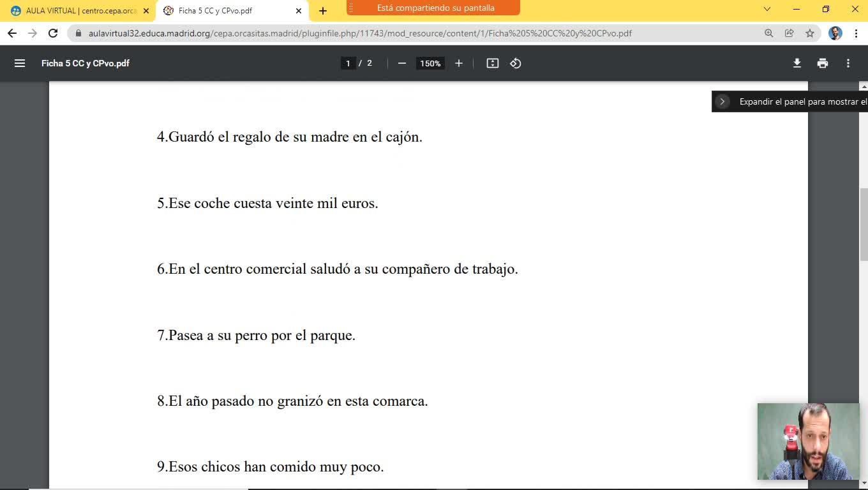Click the browser forward arrow

[x=33, y=33]
